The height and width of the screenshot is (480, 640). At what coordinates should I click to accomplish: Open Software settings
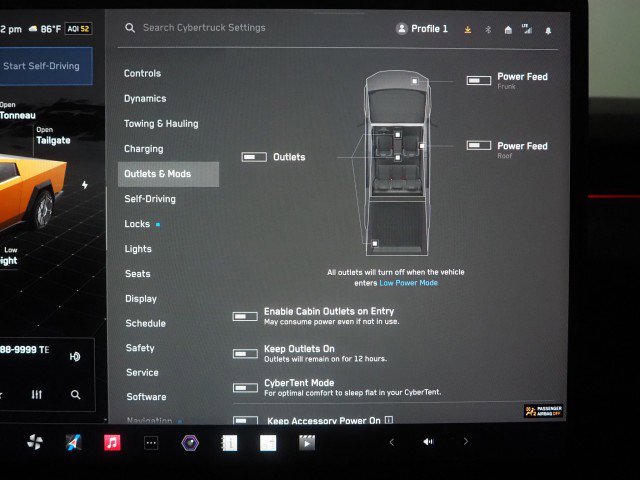point(146,397)
